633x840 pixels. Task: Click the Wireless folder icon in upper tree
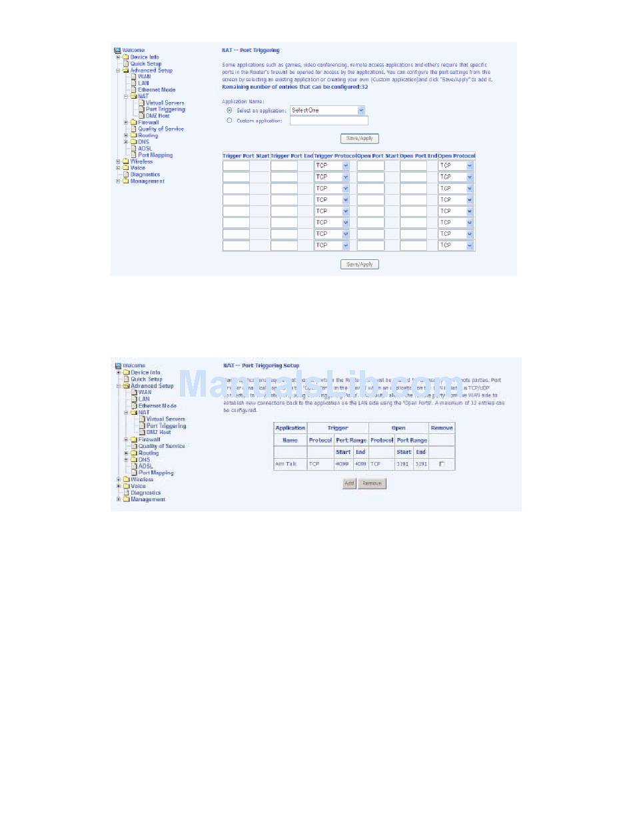click(x=125, y=161)
